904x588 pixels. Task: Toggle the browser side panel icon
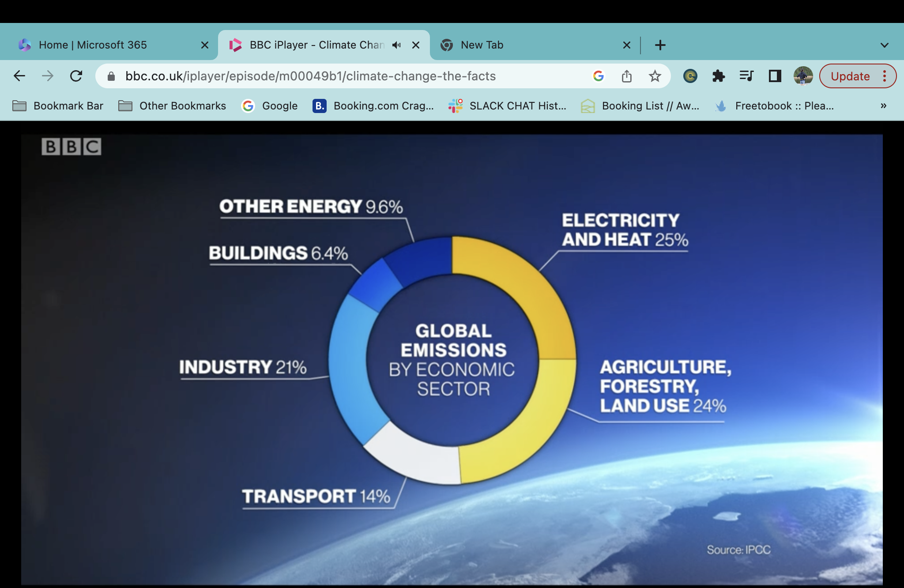point(775,76)
